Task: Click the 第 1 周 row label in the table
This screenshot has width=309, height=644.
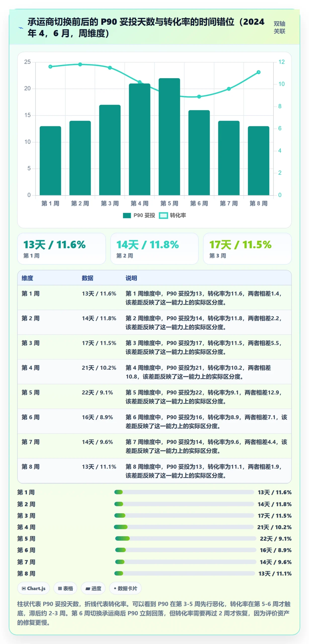Action: pyautogui.click(x=30, y=294)
